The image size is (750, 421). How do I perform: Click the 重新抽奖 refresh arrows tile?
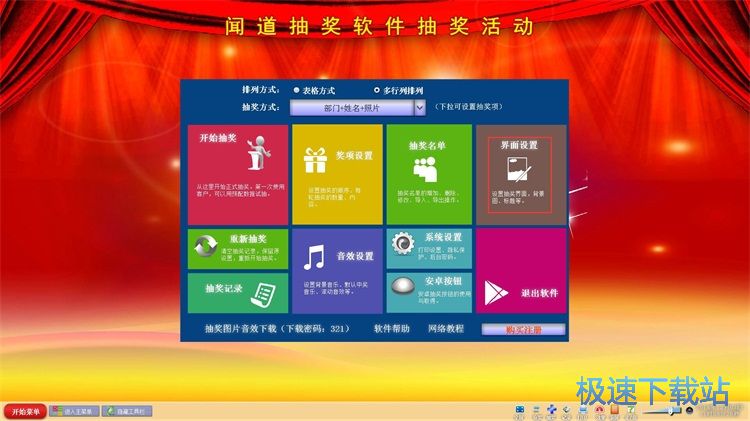click(238, 249)
